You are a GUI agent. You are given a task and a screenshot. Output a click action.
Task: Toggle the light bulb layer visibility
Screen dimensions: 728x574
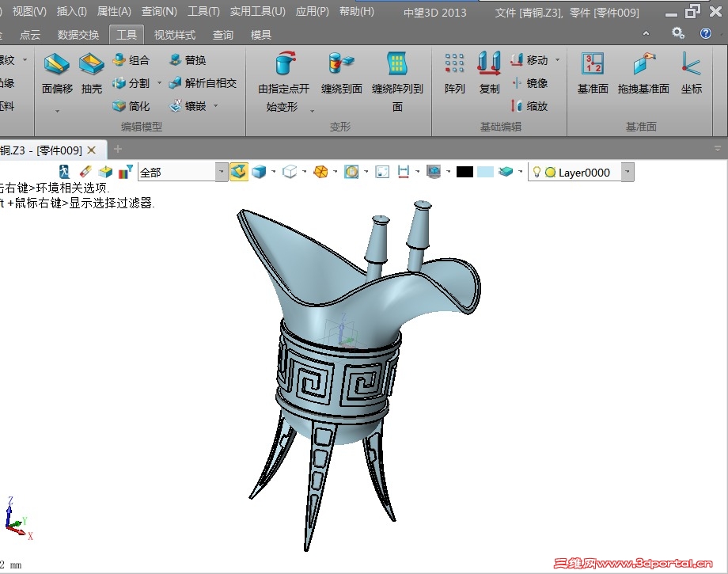537,172
